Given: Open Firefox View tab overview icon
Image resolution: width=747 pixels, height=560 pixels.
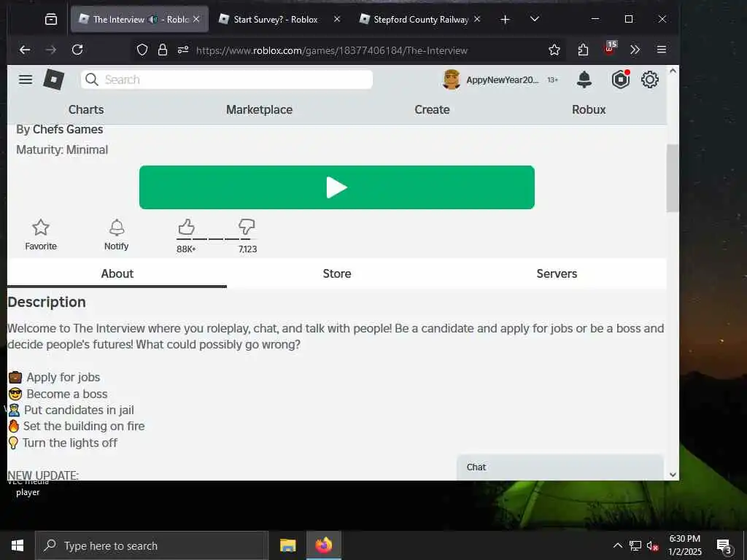Looking at the screenshot, I should [51, 19].
